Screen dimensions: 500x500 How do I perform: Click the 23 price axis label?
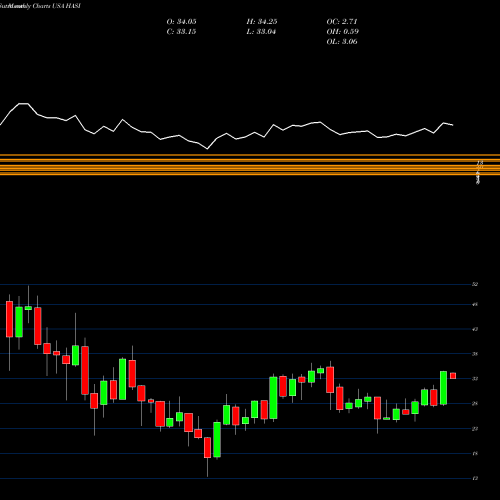click(475, 429)
